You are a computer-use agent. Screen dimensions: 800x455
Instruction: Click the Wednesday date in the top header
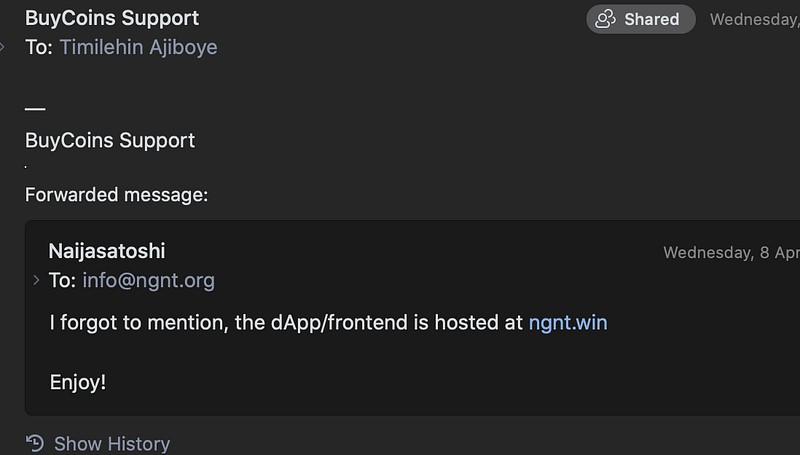click(x=755, y=19)
